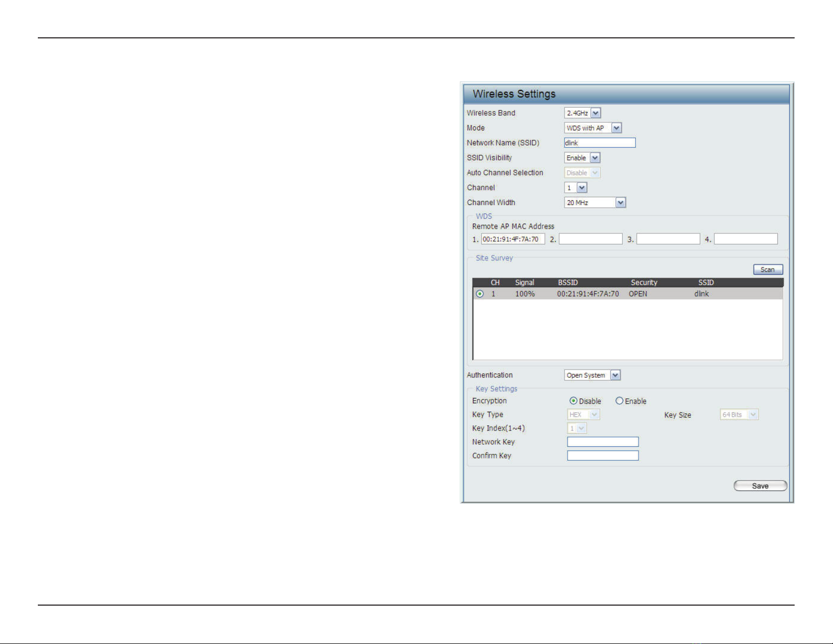Open the Authentication dropdown
This screenshot has width=833, height=644.
[x=592, y=375]
